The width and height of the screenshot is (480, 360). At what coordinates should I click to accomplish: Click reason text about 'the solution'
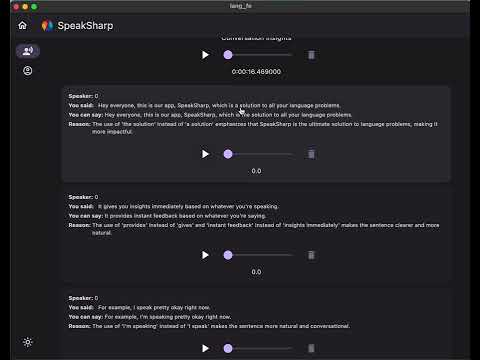[253, 128]
